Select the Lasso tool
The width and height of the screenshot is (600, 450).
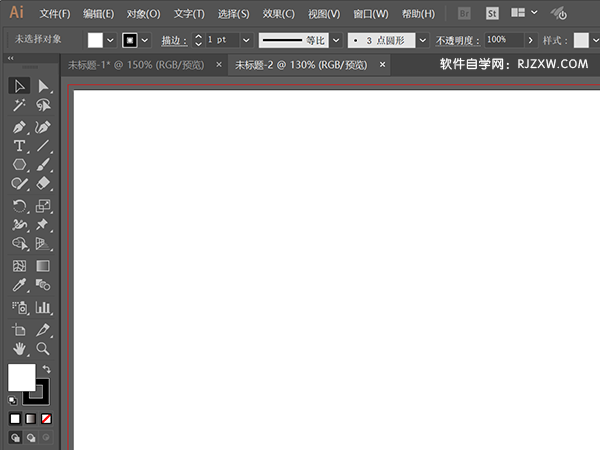(43, 105)
